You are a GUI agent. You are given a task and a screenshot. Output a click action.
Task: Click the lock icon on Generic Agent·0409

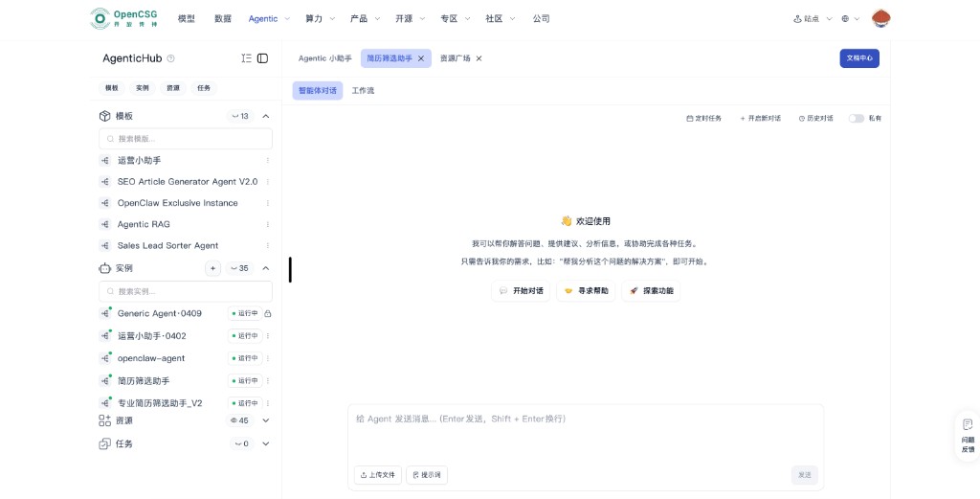[x=268, y=313]
